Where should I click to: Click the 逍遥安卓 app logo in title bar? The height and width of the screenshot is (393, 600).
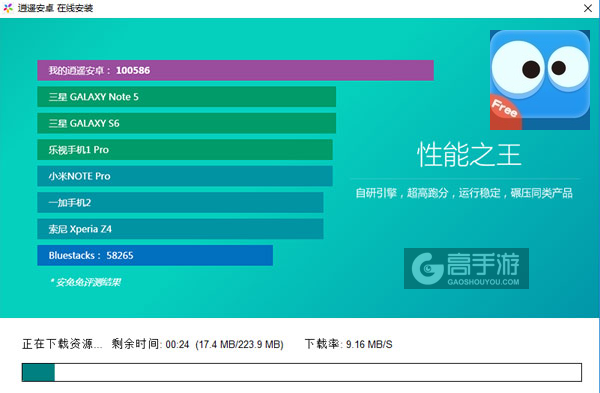pos(8,8)
